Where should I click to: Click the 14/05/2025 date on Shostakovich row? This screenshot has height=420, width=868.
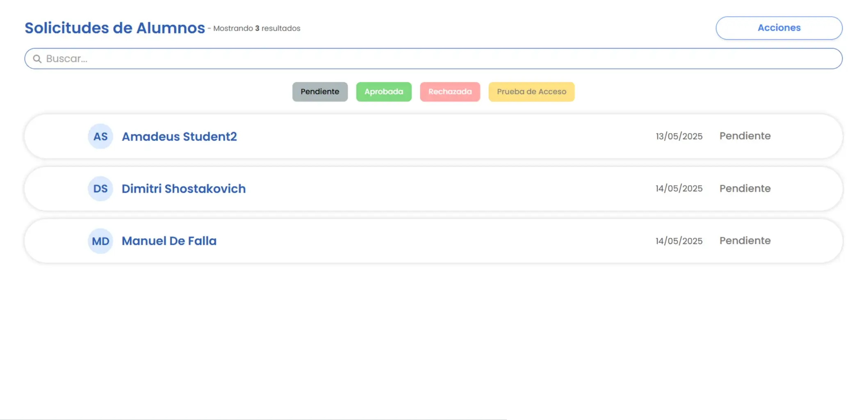[679, 188]
